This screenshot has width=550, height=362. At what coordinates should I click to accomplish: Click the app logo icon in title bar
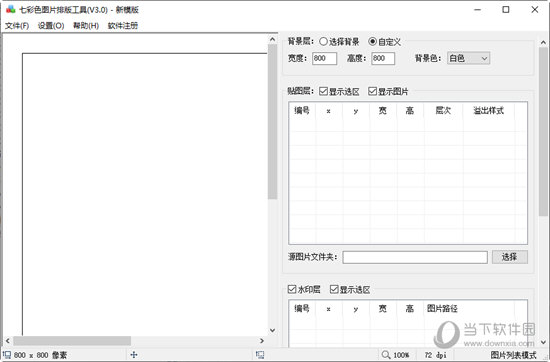(11, 9)
